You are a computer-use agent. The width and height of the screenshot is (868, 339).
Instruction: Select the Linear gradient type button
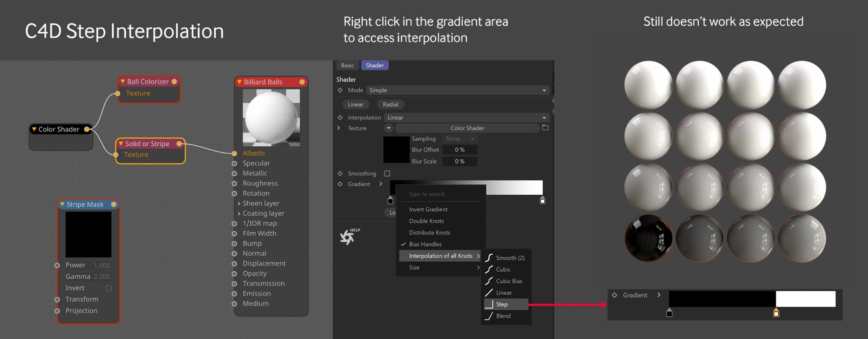[x=355, y=105]
